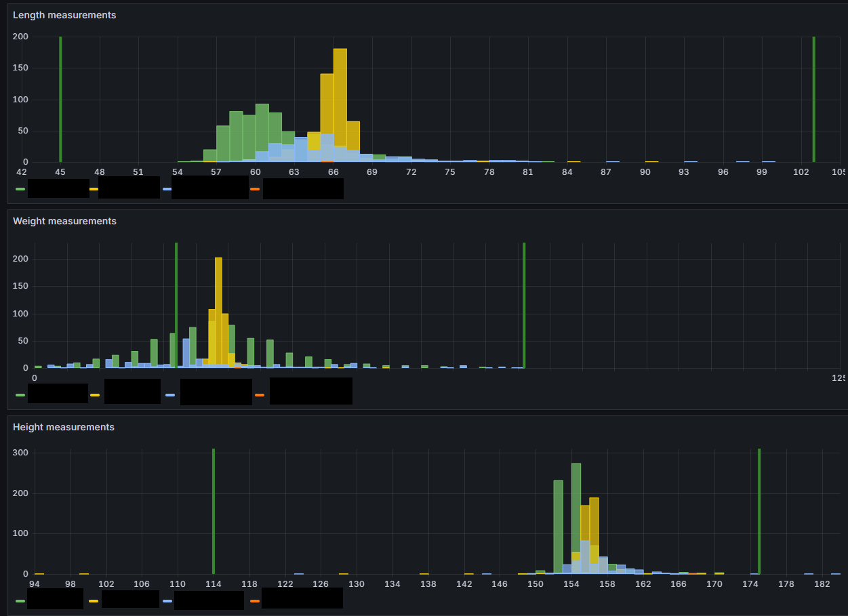Select tallest green bar in Height histogram
Image resolution: width=848 pixels, height=616 pixels.
pos(576,518)
